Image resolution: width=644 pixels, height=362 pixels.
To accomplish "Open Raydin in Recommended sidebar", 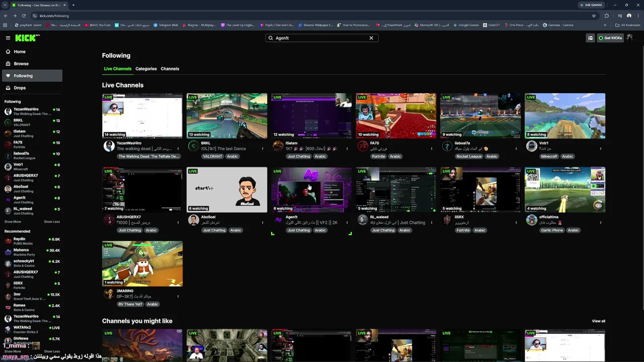I will click(x=32, y=241).
